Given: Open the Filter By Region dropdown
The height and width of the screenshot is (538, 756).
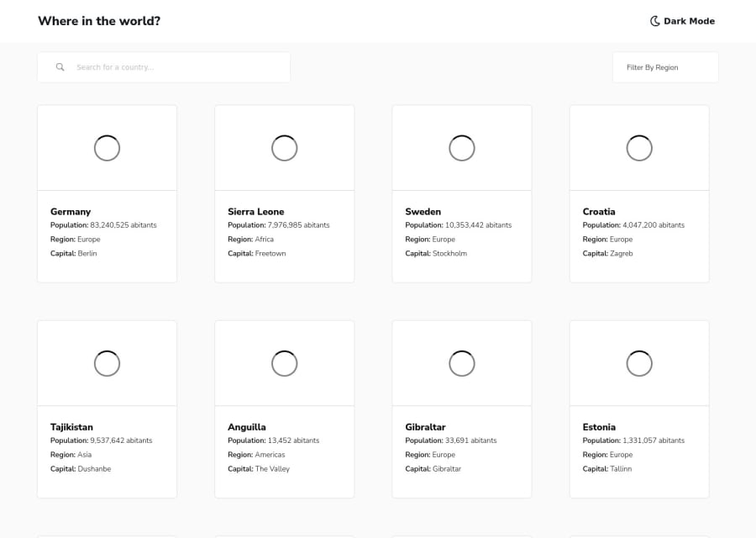Looking at the screenshot, I should tap(665, 67).
